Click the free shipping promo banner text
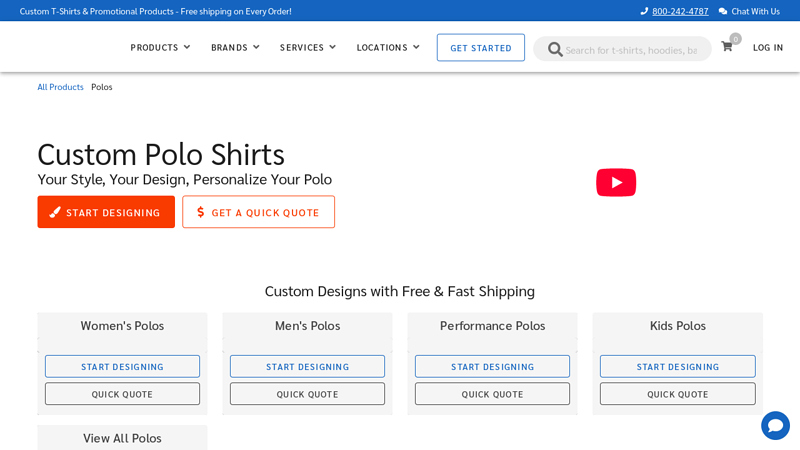The image size is (800, 450). (x=156, y=11)
